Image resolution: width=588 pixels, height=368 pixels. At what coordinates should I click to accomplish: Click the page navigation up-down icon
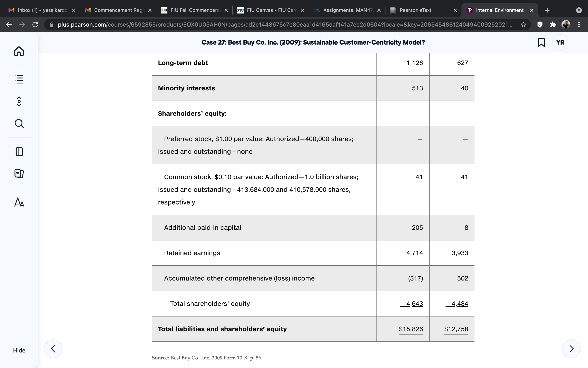pos(19,101)
